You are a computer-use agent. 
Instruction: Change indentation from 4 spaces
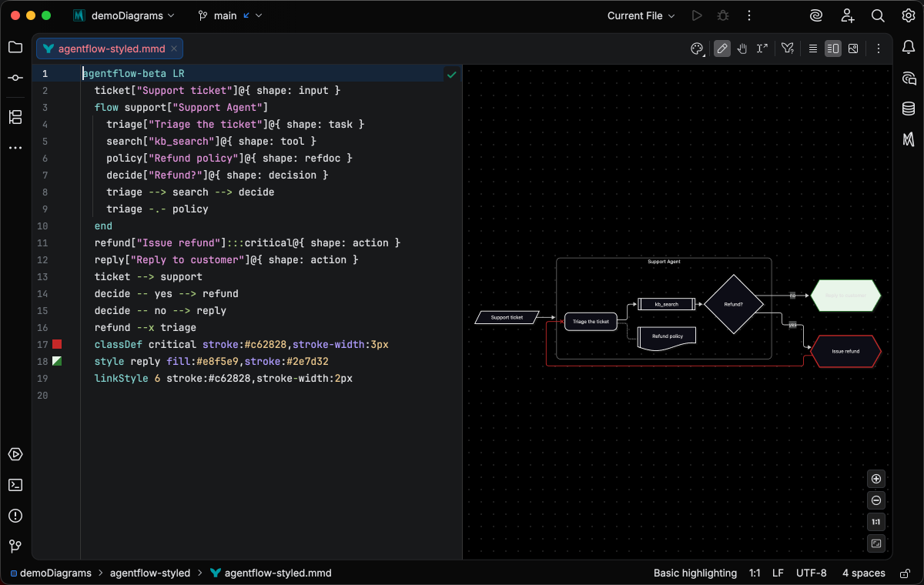coord(864,573)
